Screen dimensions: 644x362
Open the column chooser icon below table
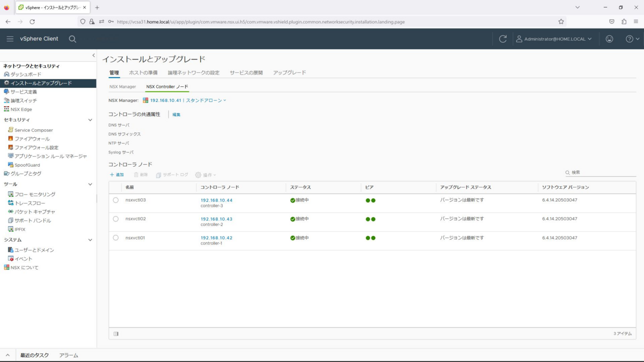tap(116, 334)
